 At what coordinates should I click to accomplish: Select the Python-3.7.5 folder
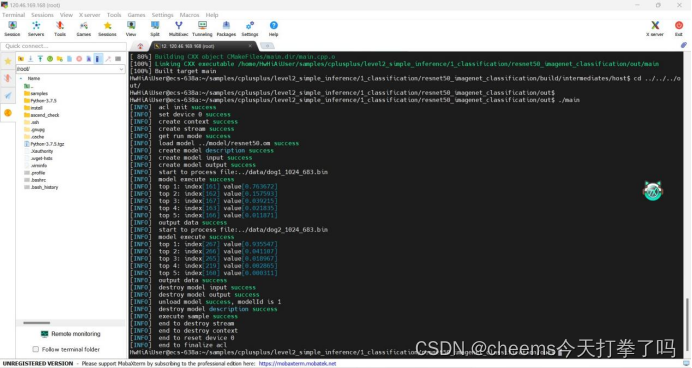tap(40, 101)
